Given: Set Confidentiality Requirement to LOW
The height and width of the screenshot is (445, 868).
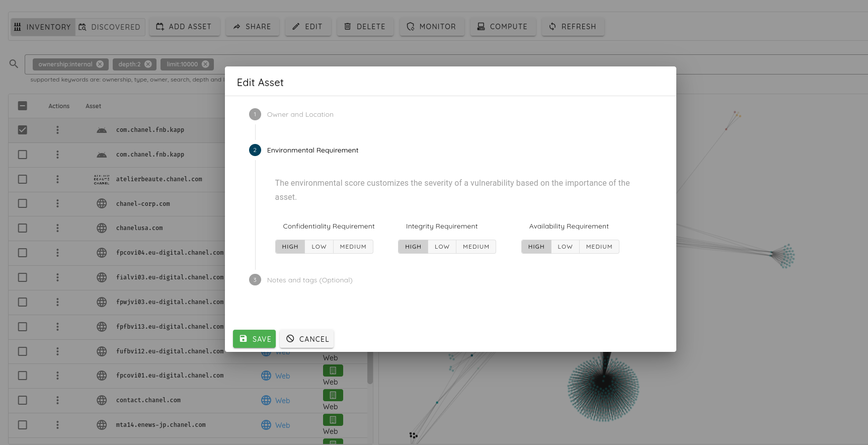Looking at the screenshot, I should point(319,247).
